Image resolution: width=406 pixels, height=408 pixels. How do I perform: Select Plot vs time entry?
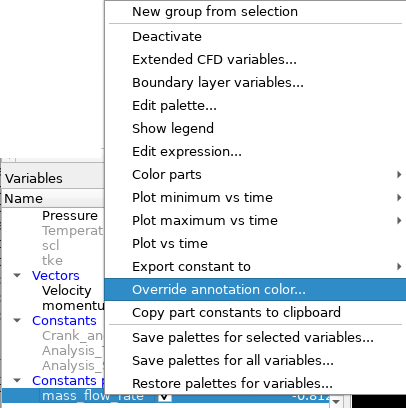pyautogui.click(x=255, y=243)
